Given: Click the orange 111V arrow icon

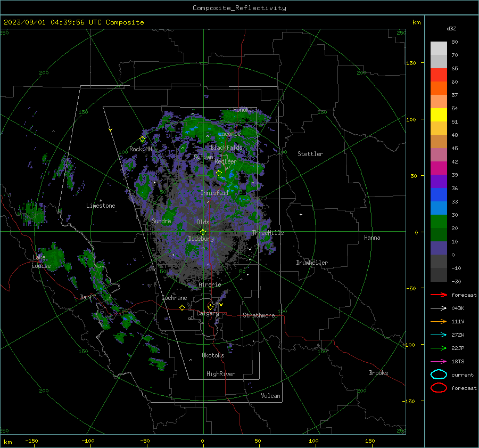Looking at the screenshot, I should (439, 321).
